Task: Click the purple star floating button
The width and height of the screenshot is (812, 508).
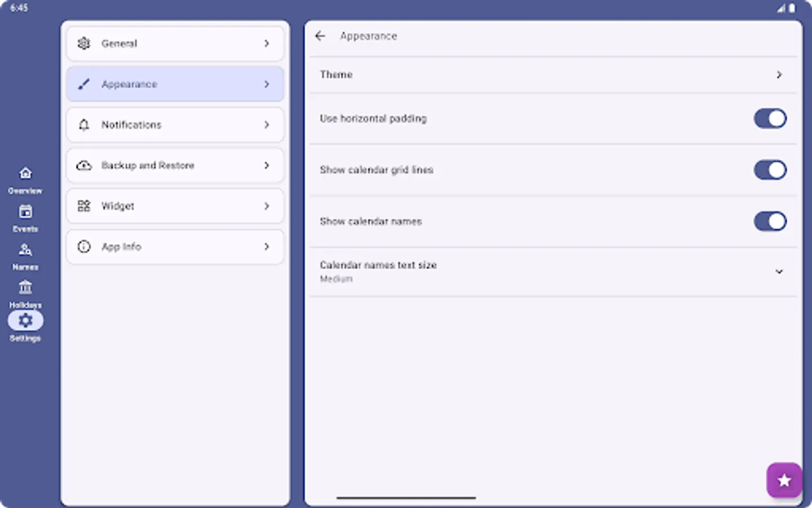Action: (784, 480)
